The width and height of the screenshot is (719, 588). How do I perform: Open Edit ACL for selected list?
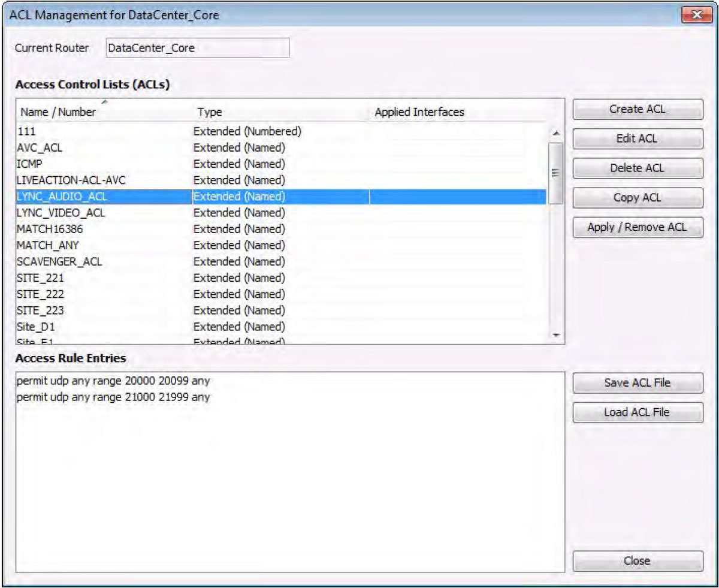[x=638, y=139]
